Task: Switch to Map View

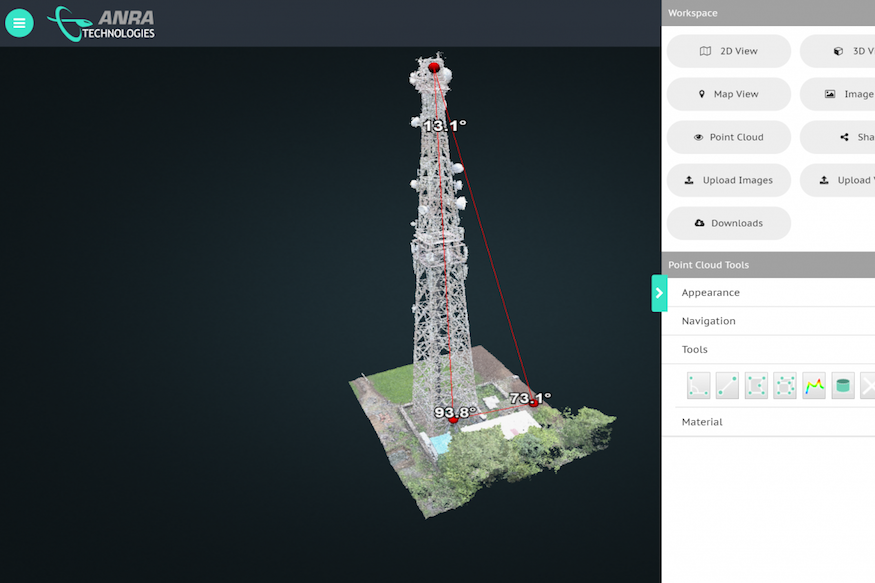Action: tap(728, 94)
